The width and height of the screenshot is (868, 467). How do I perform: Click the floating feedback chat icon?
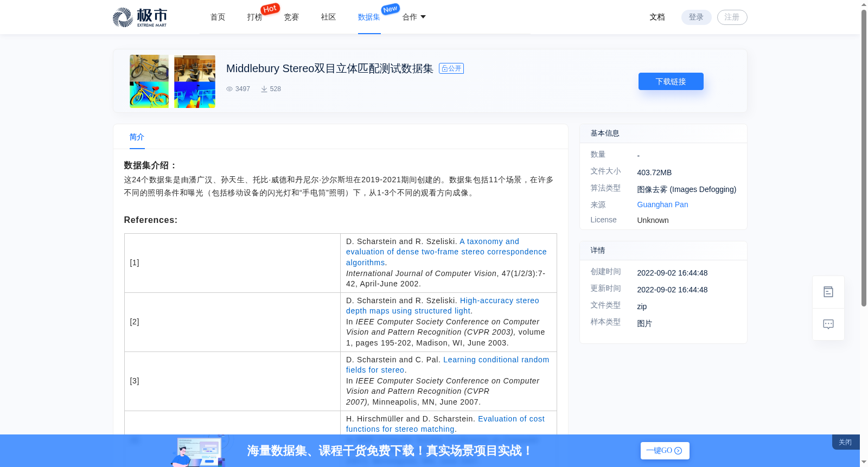[x=828, y=324]
